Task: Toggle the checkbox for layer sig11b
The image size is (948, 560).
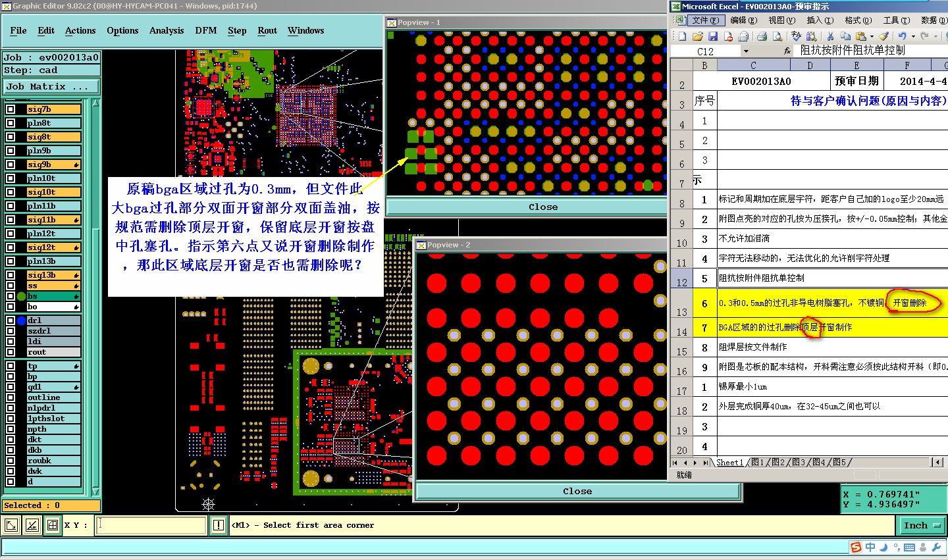Action: point(11,220)
